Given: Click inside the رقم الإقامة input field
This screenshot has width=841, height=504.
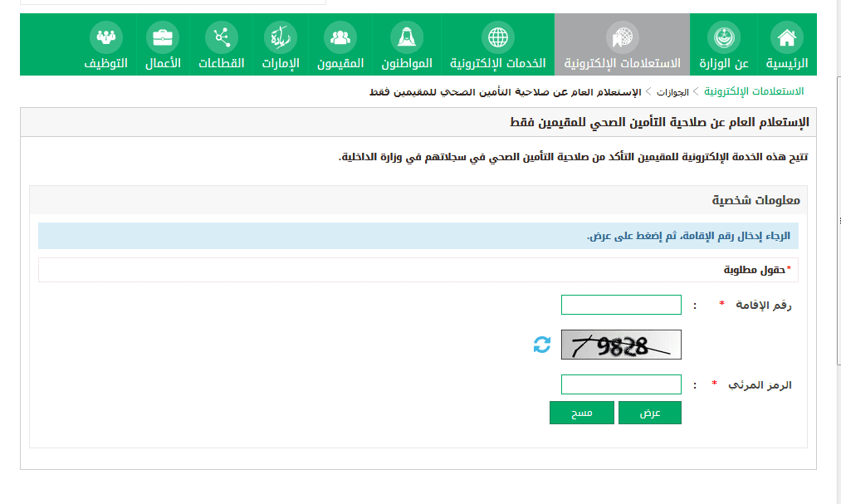Looking at the screenshot, I should click(620, 304).
